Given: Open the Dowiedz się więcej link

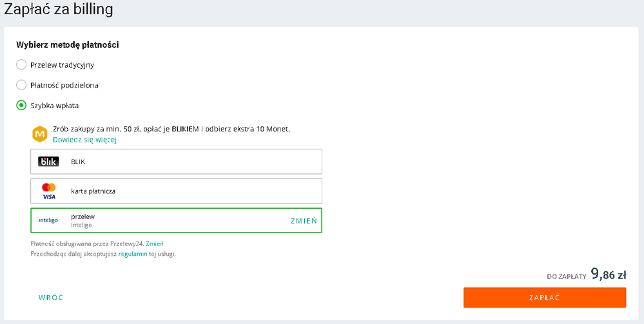Looking at the screenshot, I should 84,140.
